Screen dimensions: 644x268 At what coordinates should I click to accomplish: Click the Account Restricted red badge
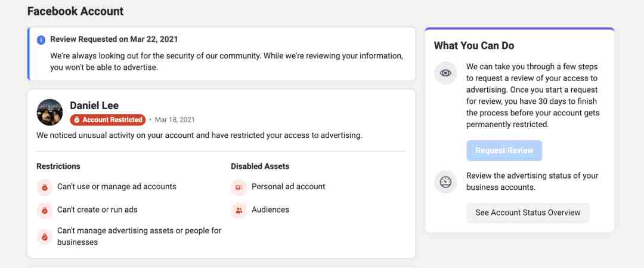[x=107, y=119]
